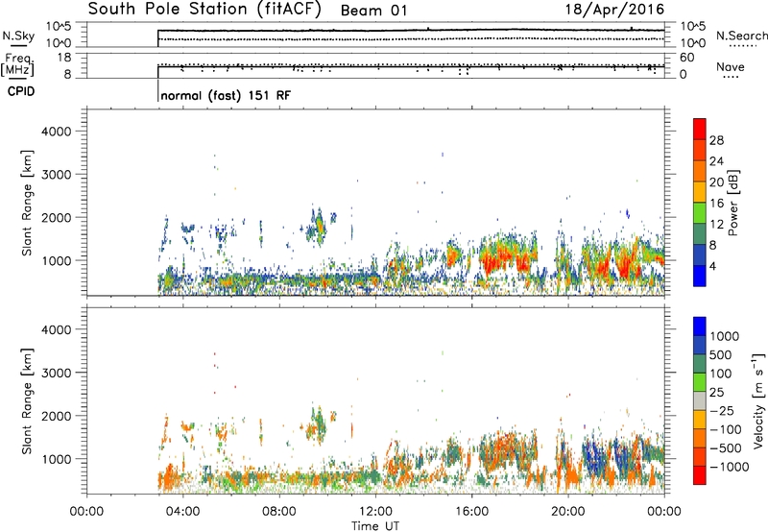Click the 'normal (fast) 151 RF' text
This screenshot has width=768, height=532.
click(x=226, y=95)
